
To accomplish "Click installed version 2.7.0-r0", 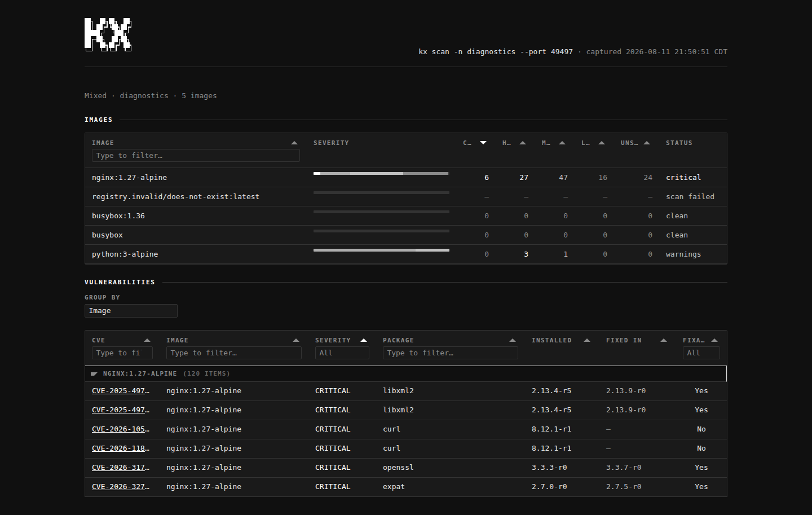I will (549, 487).
